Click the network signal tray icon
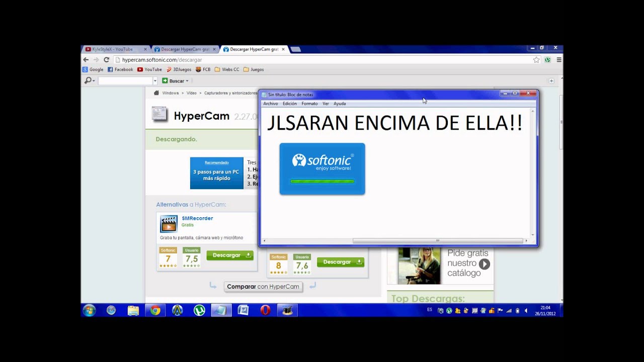This screenshot has height=362, width=644. 509,311
